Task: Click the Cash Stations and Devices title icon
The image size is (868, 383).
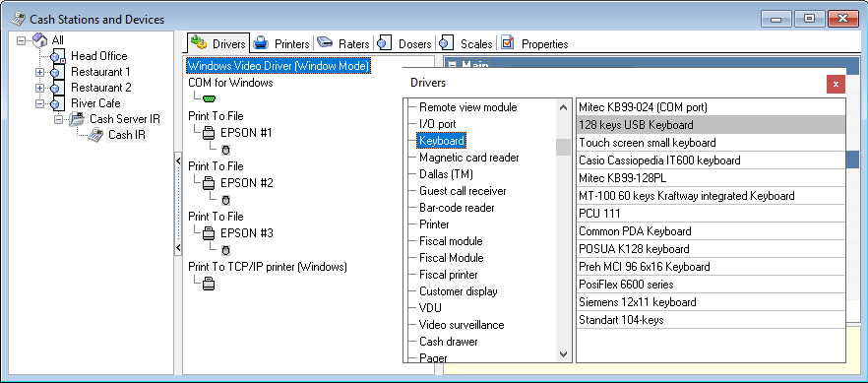Action: tap(18, 20)
